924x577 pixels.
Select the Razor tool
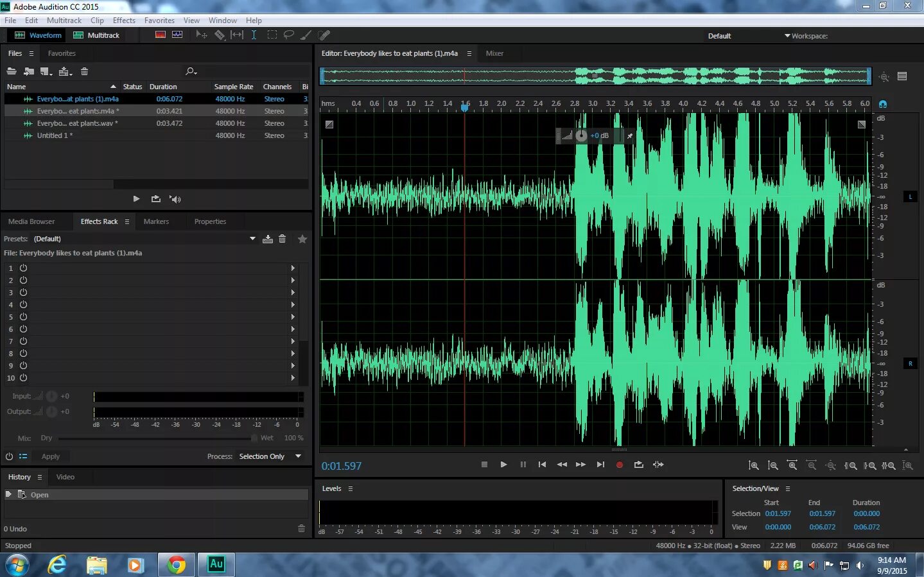point(220,35)
